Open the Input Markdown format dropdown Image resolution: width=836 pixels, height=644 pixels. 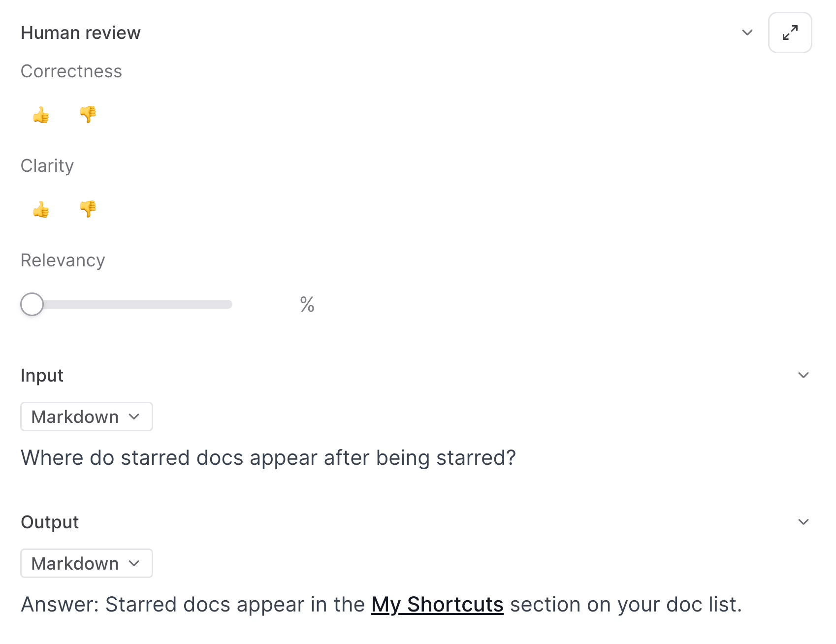(x=86, y=417)
